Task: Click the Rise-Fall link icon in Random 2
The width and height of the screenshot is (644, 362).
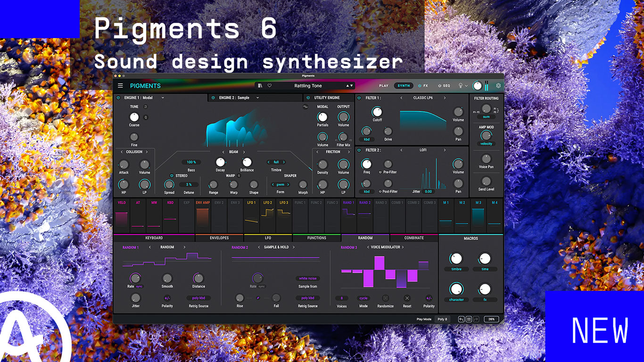Action: pyautogui.click(x=258, y=298)
